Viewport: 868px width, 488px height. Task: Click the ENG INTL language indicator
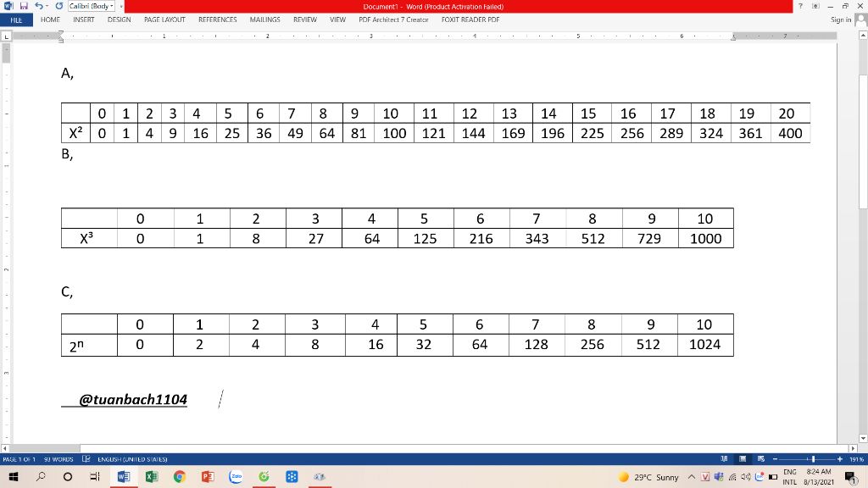[790, 477]
